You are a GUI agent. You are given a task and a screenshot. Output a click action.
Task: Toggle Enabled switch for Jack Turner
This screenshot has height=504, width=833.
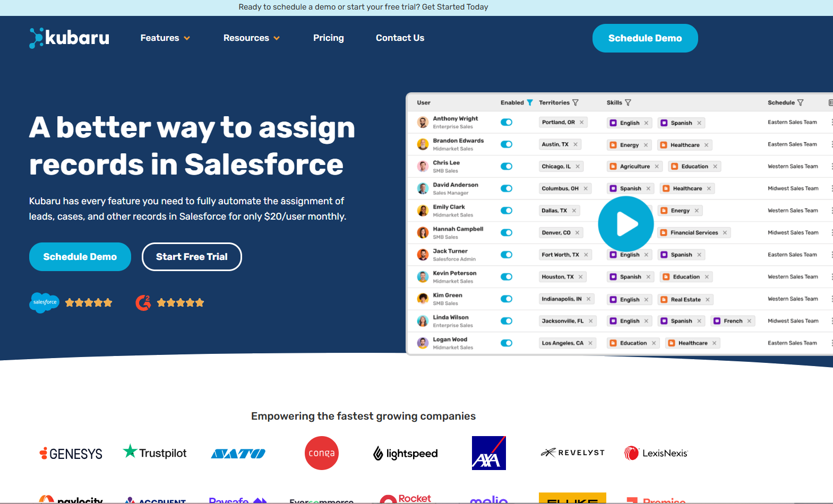coord(506,255)
